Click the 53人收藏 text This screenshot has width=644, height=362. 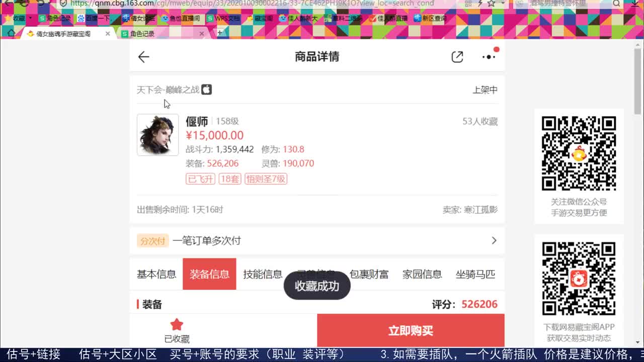(480, 121)
